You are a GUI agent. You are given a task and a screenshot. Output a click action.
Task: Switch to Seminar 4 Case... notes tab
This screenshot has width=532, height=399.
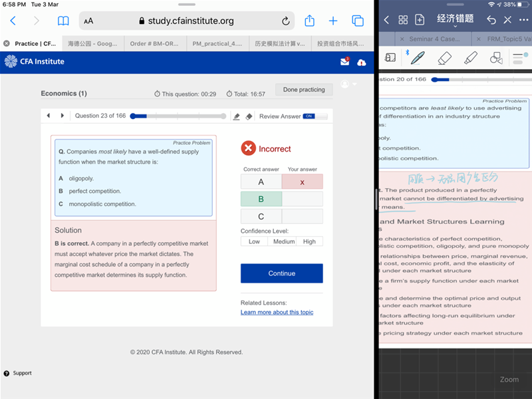tap(435, 39)
